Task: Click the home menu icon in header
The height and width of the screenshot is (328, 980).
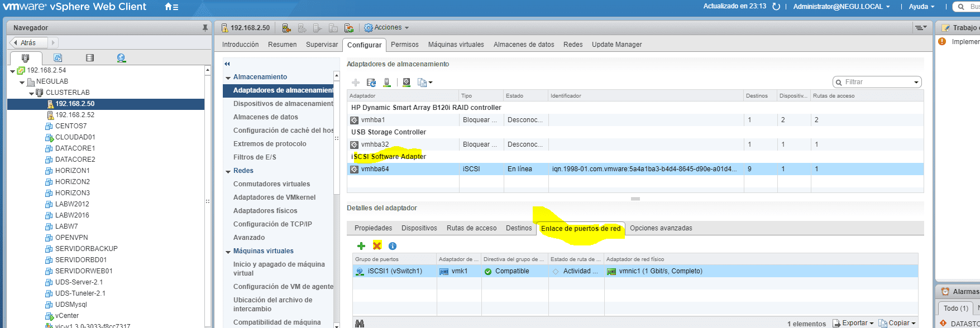Action: click(171, 7)
